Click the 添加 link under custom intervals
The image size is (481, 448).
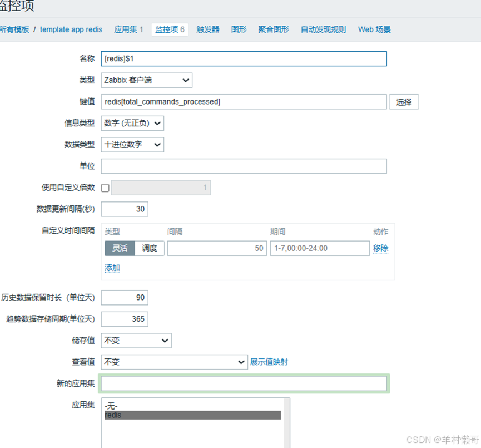pos(112,268)
